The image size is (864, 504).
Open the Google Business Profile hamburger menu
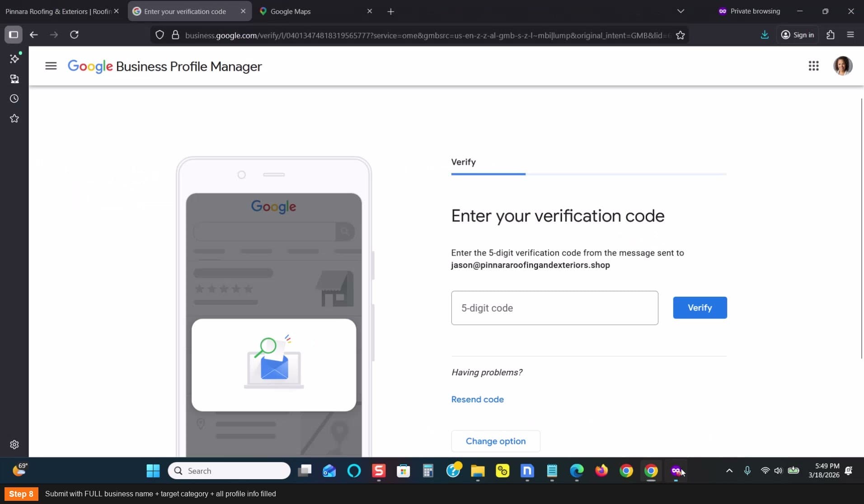pyautogui.click(x=51, y=66)
